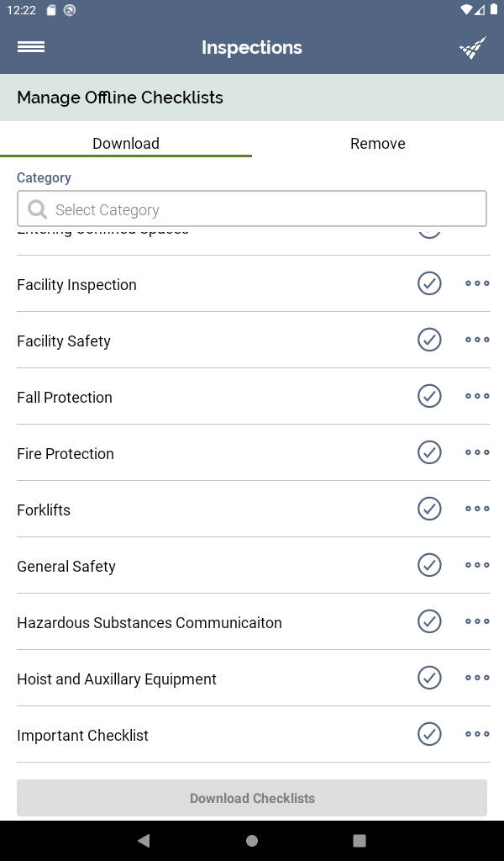Select the Download tab
Viewport: 504px width, 861px height.
coord(126,143)
